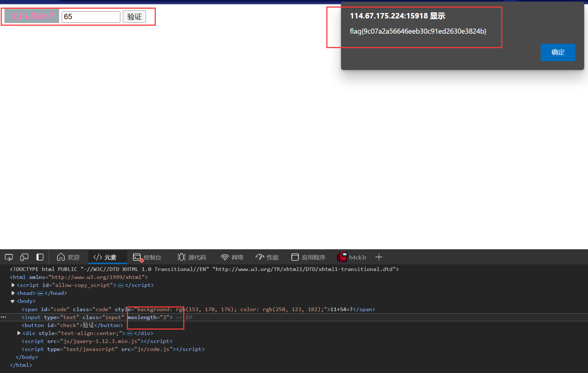Viewport: 588px width, 373px height.
Task: Click the 验证 verify button
Action: [x=134, y=17]
